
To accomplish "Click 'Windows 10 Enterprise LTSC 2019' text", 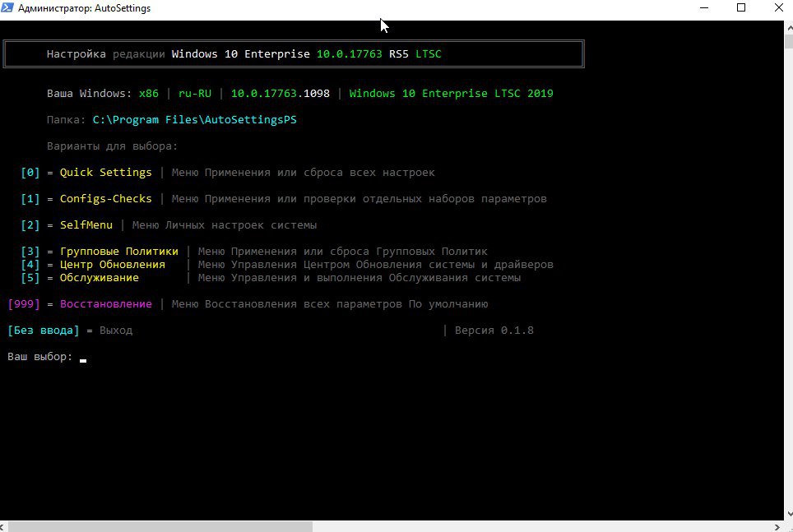I will (x=451, y=94).
